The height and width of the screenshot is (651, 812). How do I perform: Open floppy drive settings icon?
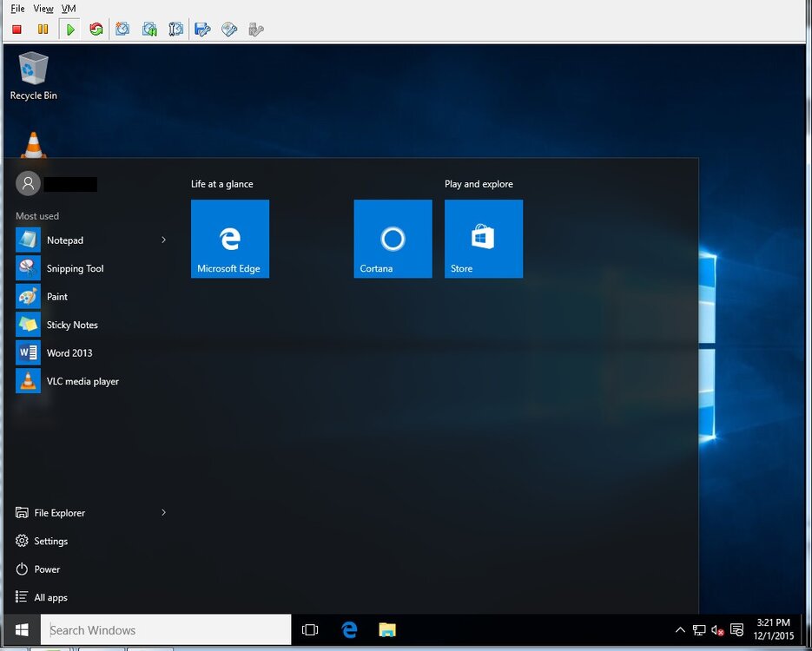coord(202,29)
